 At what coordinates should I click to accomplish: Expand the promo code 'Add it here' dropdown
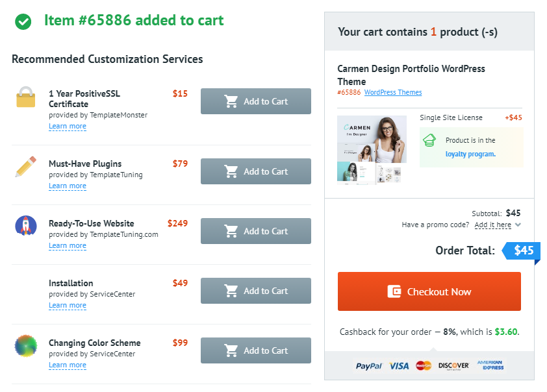coord(498,225)
